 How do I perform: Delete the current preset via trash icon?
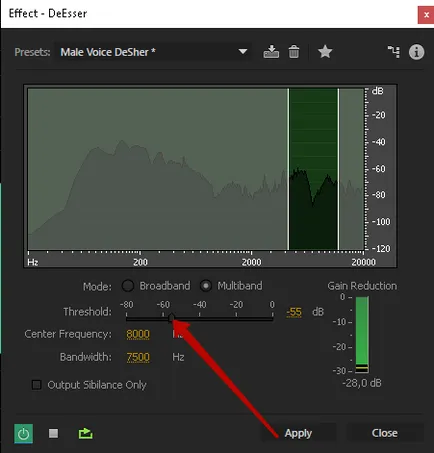coord(294,52)
